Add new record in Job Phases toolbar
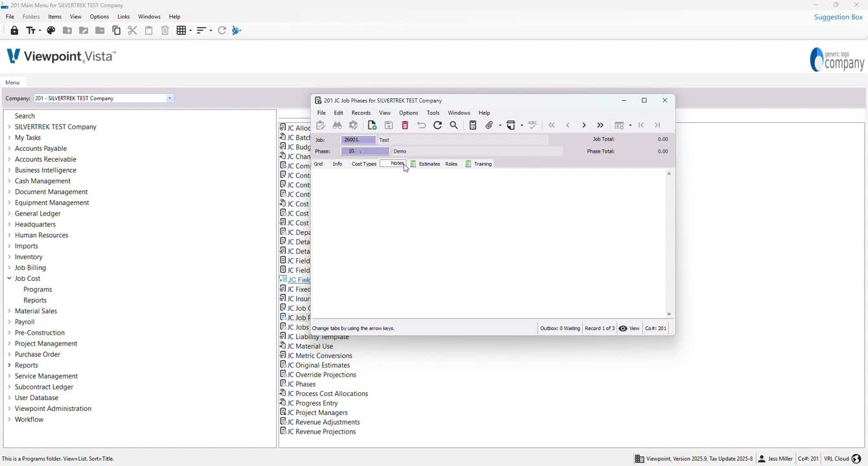 point(372,126)
